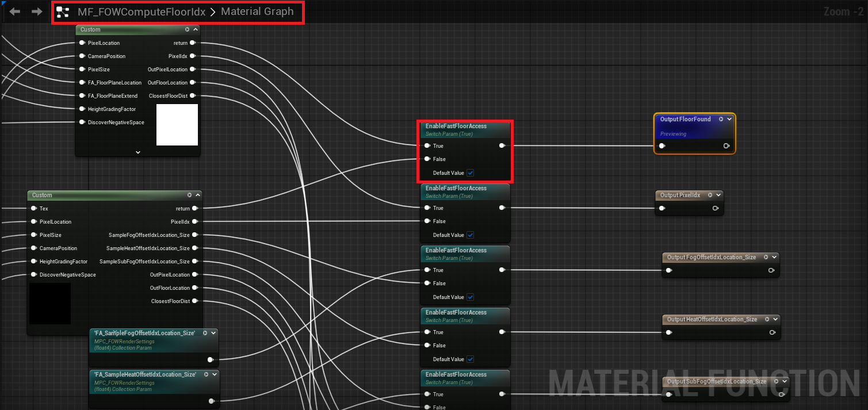Collapse the Custom node with Tex input
The width and height of the screenshot is (868, 410).
(x=198, y=196)
